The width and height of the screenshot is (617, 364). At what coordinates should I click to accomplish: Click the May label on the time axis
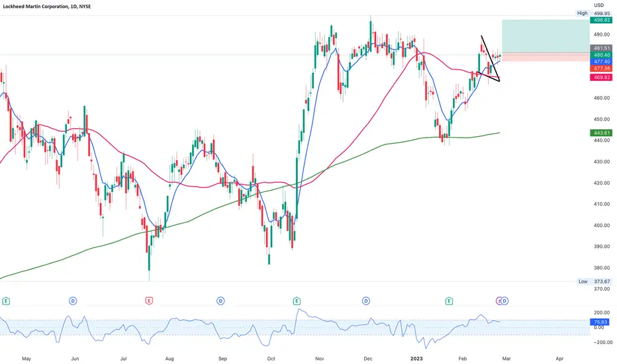(26, 359)
